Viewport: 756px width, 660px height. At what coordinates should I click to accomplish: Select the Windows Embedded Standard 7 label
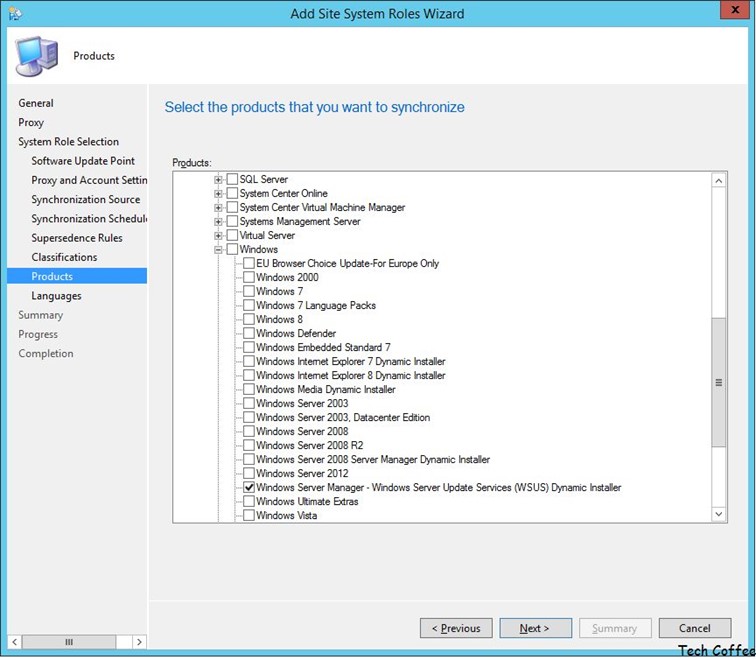tap(323, 347)
